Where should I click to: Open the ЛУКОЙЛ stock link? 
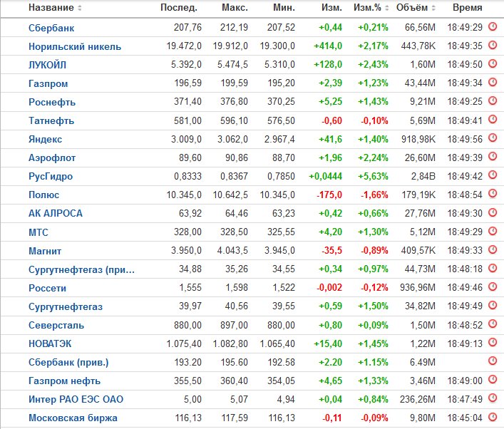point(48,65)
